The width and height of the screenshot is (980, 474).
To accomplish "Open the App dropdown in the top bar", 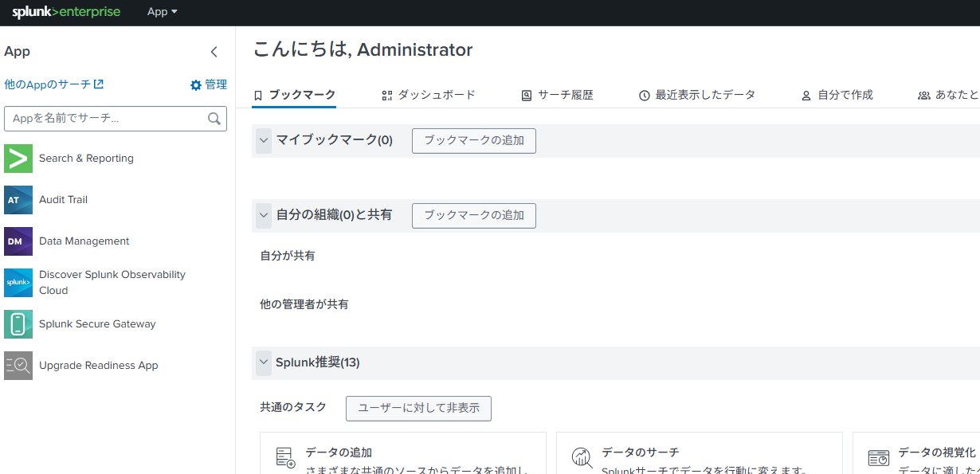I will coord(163,12).
